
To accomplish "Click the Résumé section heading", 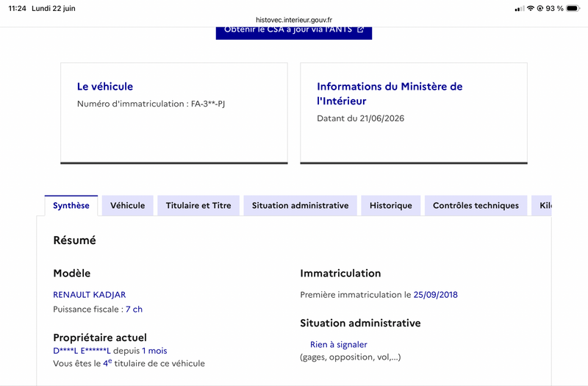I will 75,240.
